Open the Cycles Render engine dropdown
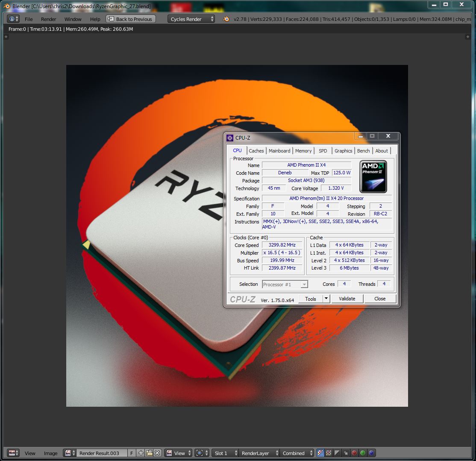476x461 pixels. click(x=191, y=19)
